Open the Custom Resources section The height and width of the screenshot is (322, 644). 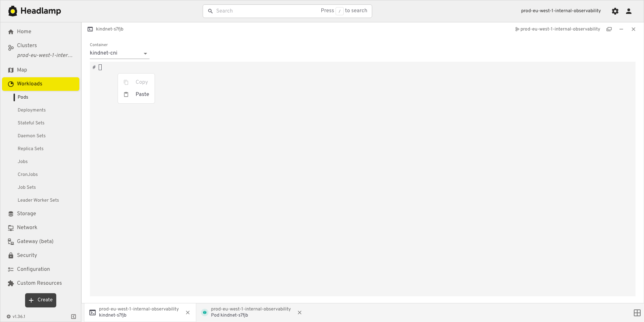click(x=41, y=283)
